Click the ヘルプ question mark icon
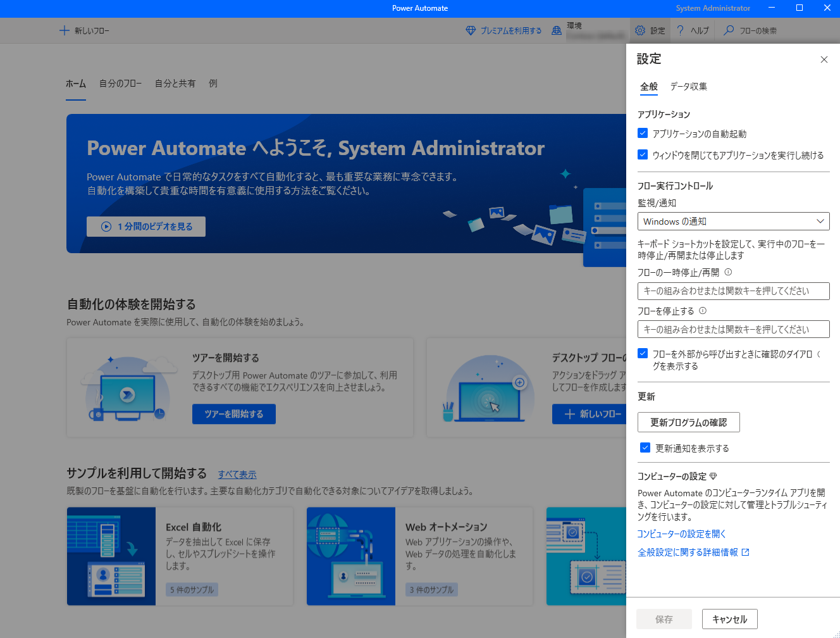This screenshot has width=840, height=638. tap(681, 30)
